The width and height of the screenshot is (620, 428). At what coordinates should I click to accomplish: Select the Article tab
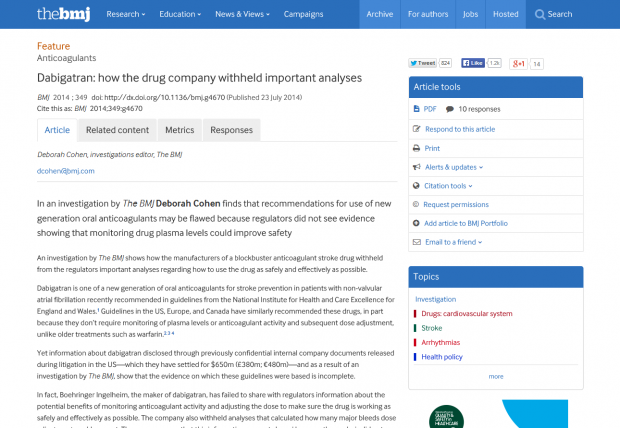point(57,130)
